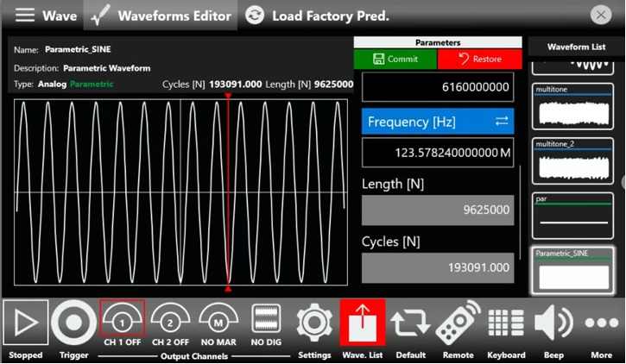Toggle CH 2 output channel on
626x364 pixels.
pyautogui.click(x=170, y=322)
